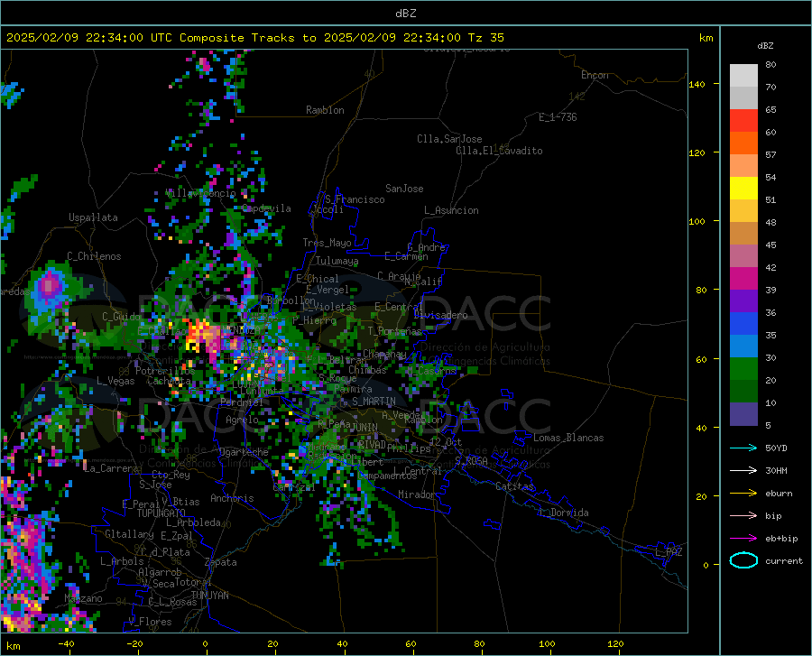812x656 pixels.
Task: Click the Tres_Mayo map label
Action: [327, 243]
